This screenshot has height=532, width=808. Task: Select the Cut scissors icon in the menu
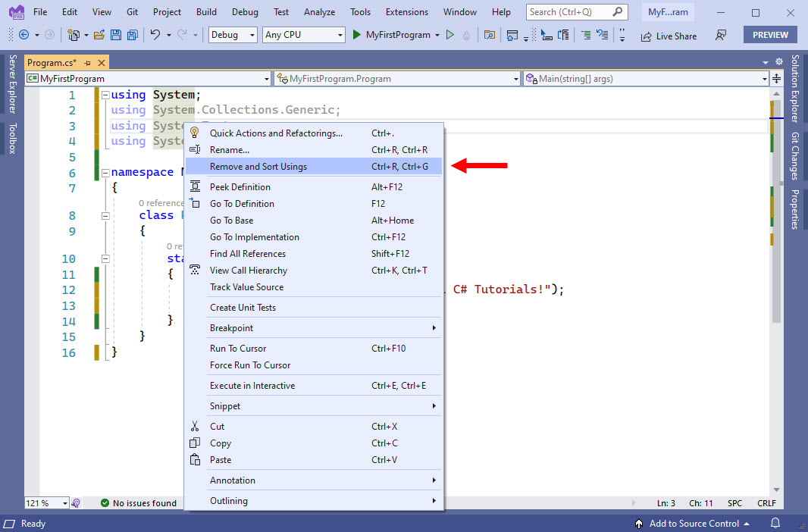196,426
